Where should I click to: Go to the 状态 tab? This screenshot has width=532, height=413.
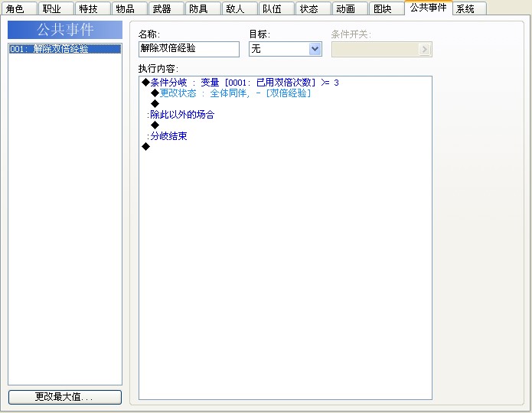pos(313,8)
